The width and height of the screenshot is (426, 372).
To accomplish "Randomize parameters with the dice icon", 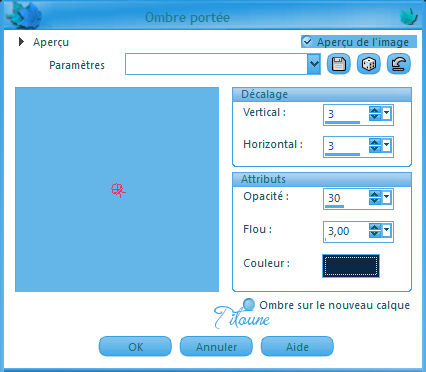I will (x=369, y=64).
